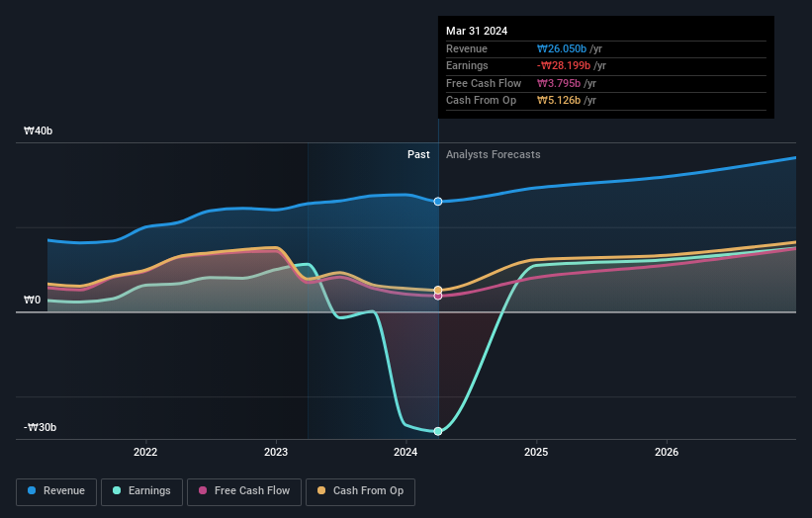The width and height of the screenshot is (812, 518).
Task: Click the 2022 x-axis label
Action: pyautogui.click(x=145, y=452)
